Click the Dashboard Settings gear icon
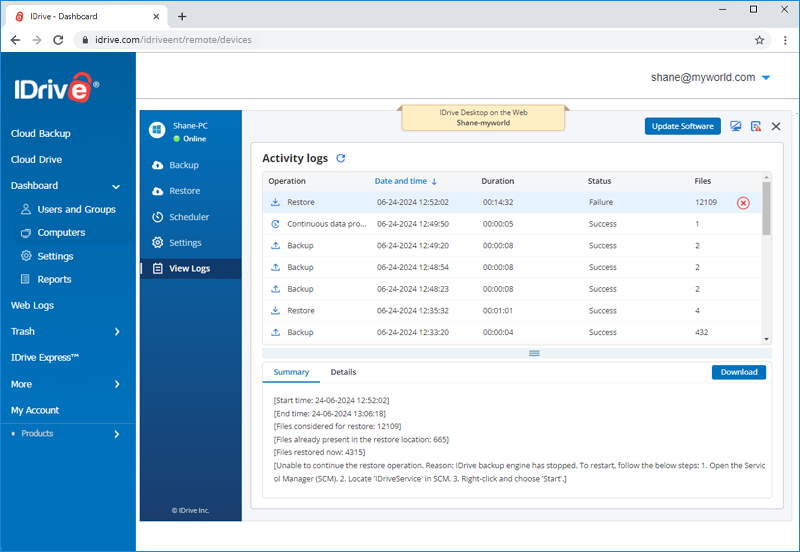The image size is (800, 552). pos(26,256)
